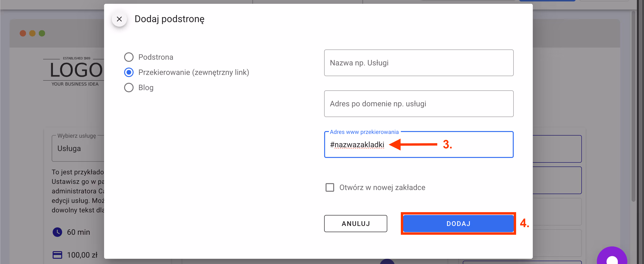Click the page vertical scrollbar

point(633,105)
